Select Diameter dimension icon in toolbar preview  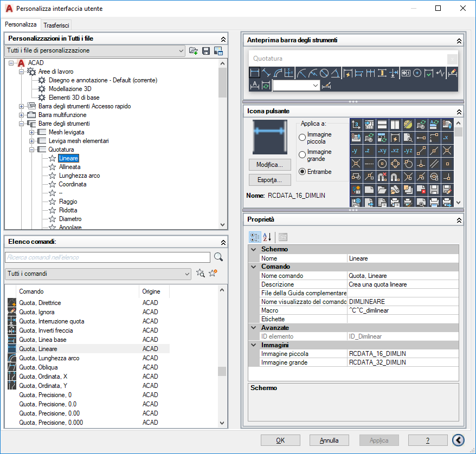[324, 73]
